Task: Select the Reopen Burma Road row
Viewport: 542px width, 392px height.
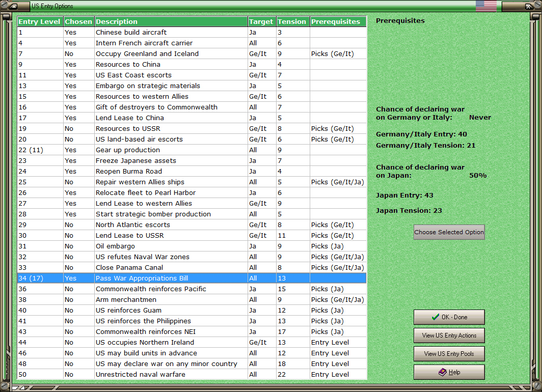Action: pyautogui.click(x=192, y=171)
